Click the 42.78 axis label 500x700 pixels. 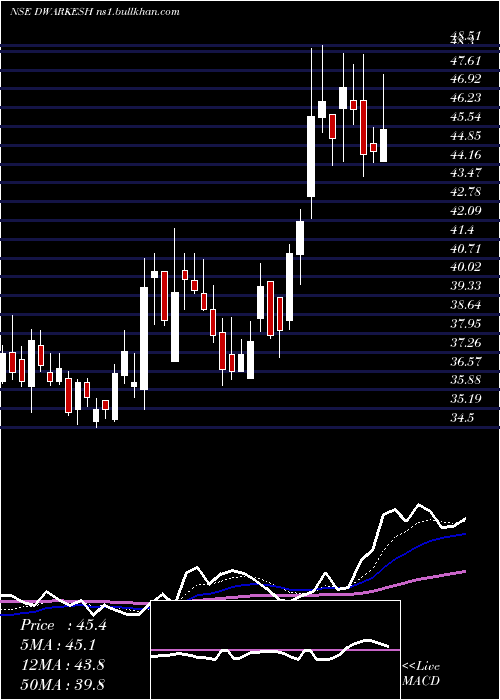coord(466,192)
